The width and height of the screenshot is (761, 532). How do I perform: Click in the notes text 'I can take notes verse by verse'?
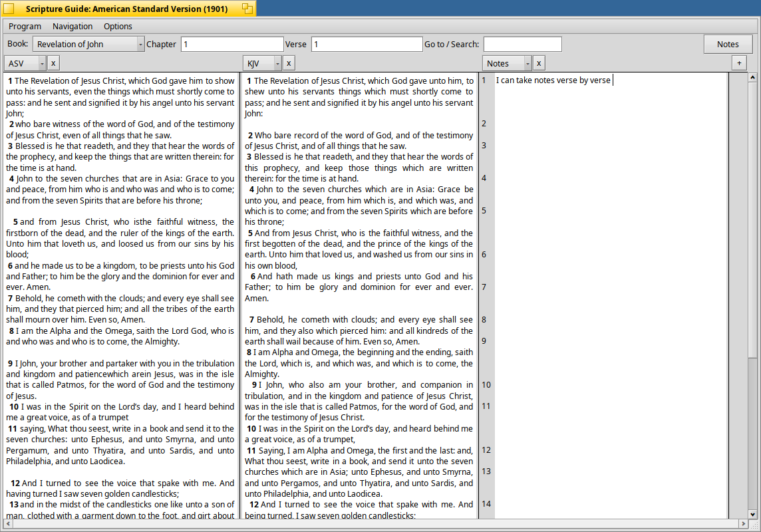(553, 80)
